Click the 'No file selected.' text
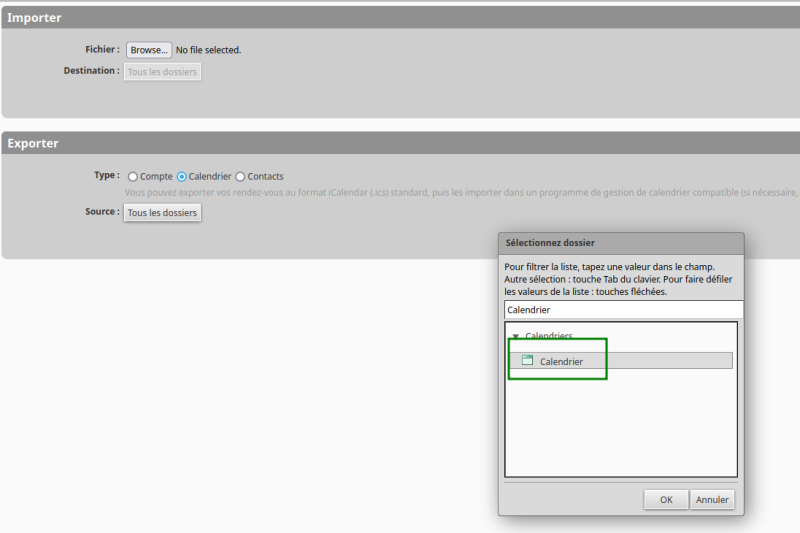Image resolution: width=800 pixels, height=533 pixels. pyautogui.click(x=208, y=50)
